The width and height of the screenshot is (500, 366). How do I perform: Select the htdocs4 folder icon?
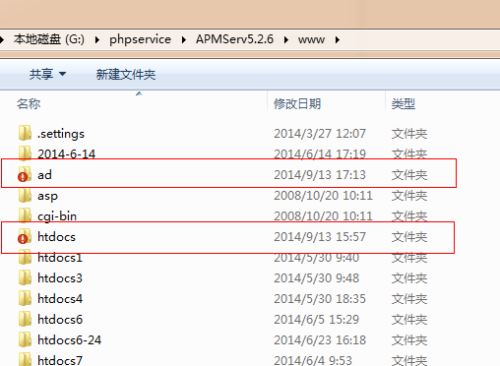click(x=25, y=298)
